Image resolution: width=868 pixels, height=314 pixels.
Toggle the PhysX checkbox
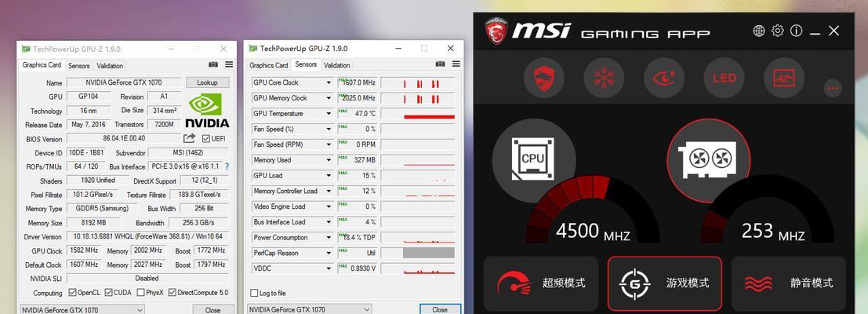(x=140, y=292)
